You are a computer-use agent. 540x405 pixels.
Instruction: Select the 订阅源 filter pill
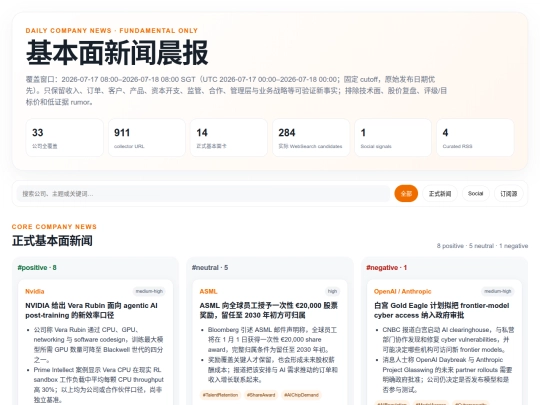coord(509,194)
